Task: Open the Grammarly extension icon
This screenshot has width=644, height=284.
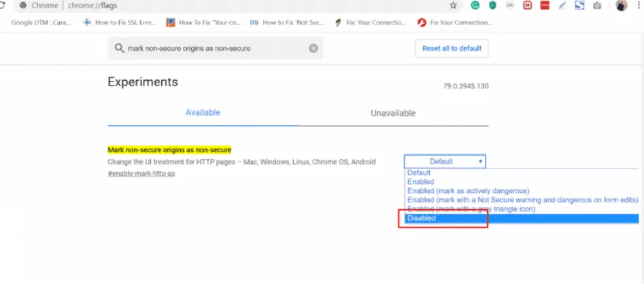Action: (x=475, y=5)
